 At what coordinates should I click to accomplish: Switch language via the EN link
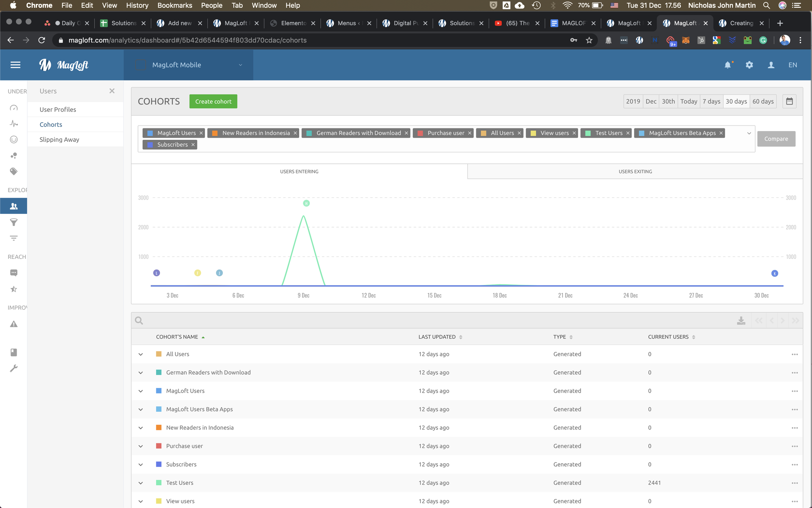click(x=793, y=65)
